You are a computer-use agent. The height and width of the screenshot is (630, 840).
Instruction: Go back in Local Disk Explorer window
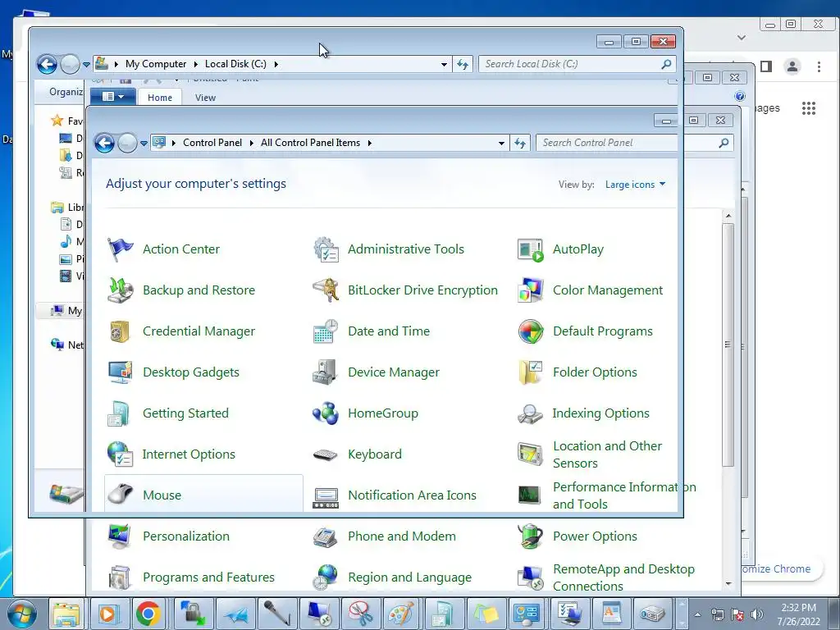click(47, 64)
